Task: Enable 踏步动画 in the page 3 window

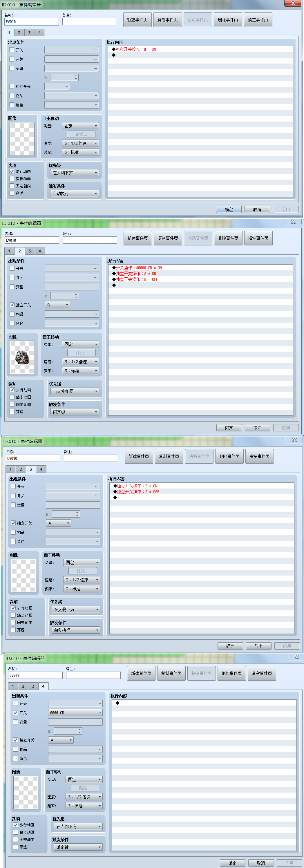Action: [13, 615]
